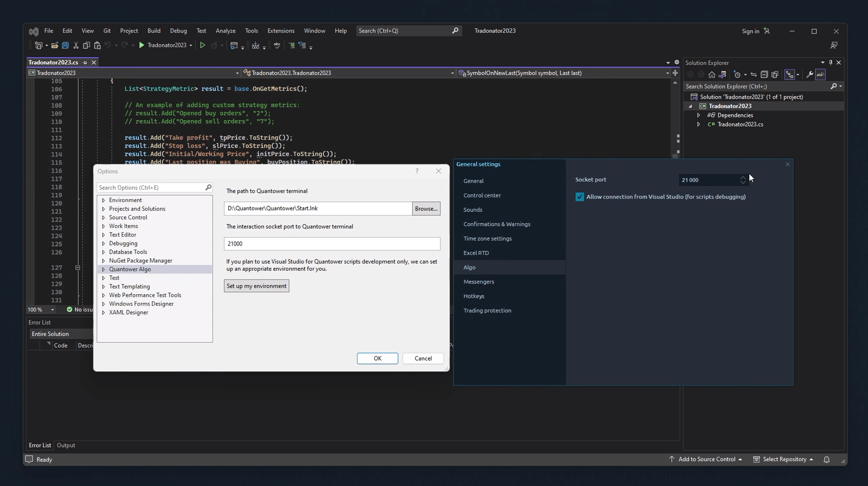The image size is (868, 486).
Task: Click Solution Explorer Home icon
Action: (712, 75)
